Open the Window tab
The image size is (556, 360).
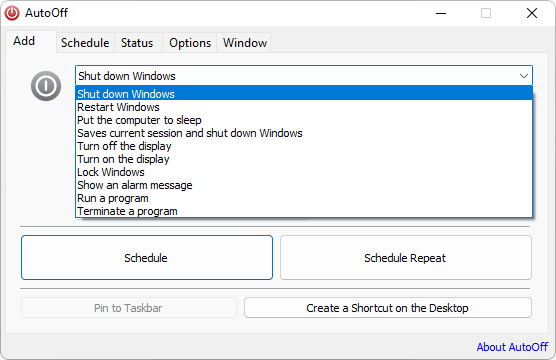[245, 43]
